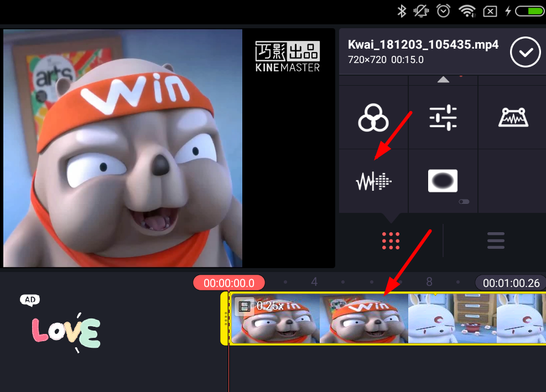
Task: Tap the Bluetooth status icon
Action: pos(402,11)
